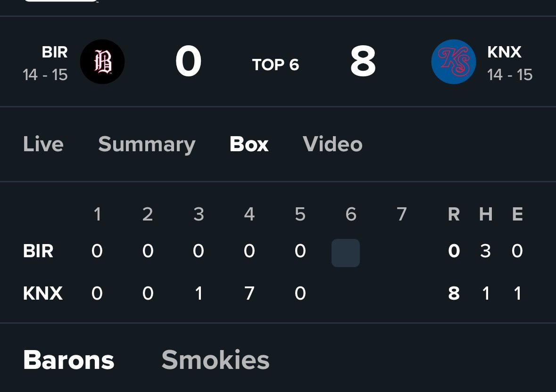Tap the BIR row label in linescore

pos(38,251)
